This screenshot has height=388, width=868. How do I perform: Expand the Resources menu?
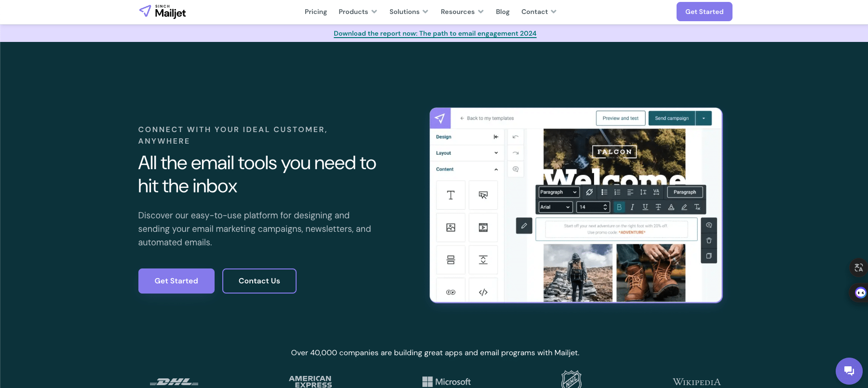462,12
